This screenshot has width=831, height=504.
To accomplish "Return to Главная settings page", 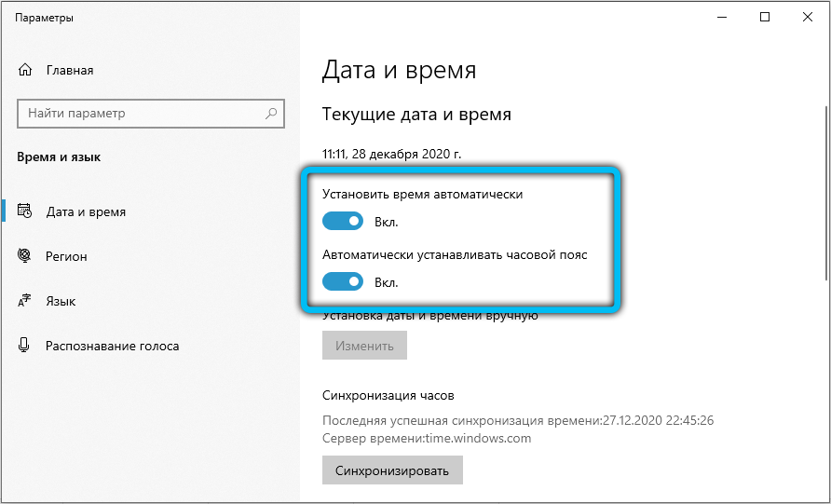I will coord(69,70).
